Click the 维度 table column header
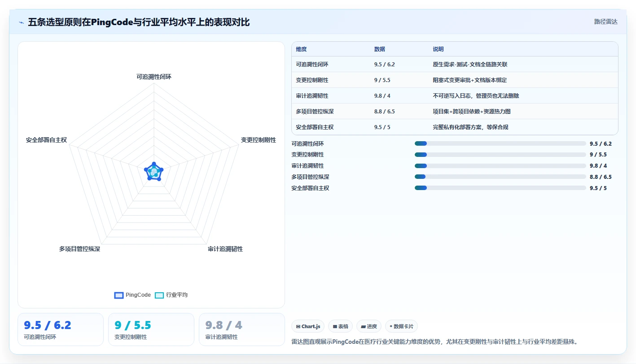The width and height of the screenshot is (636, 364). pyautogui.click(x=302, y=49)
